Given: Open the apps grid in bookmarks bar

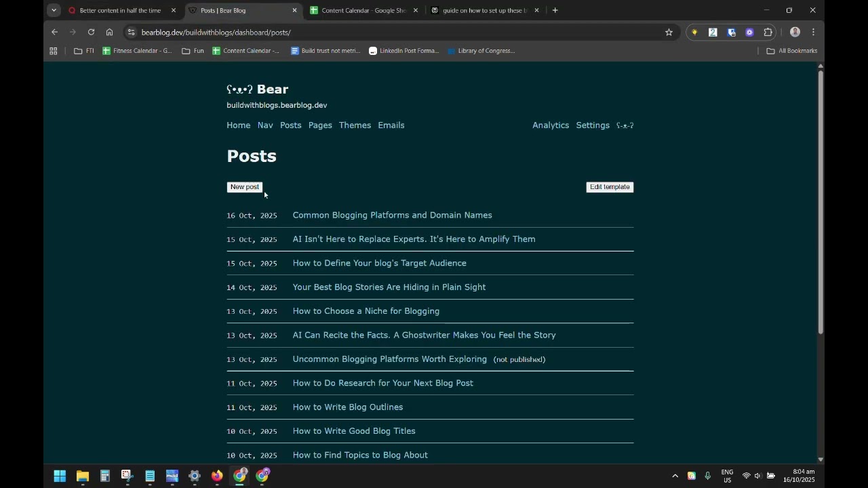Looking at the screenshot, I should pos(54,51).
